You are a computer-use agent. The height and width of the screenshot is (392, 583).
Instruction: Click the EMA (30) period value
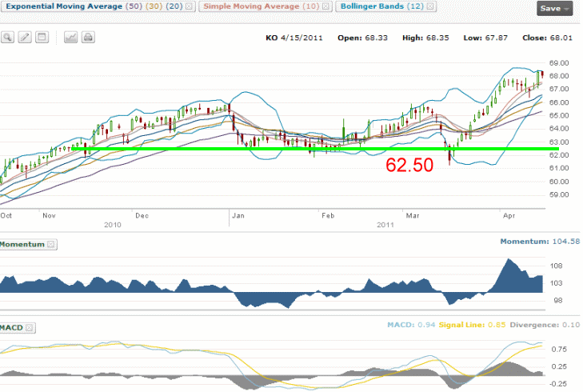(x=154, y=6)
